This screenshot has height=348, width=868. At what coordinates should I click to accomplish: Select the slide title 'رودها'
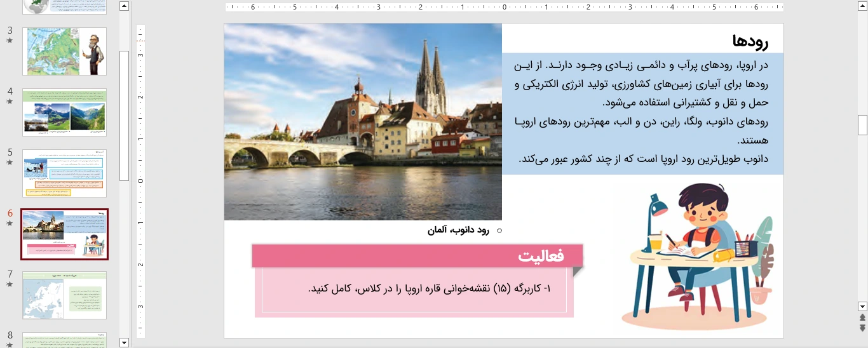(750, 41)
